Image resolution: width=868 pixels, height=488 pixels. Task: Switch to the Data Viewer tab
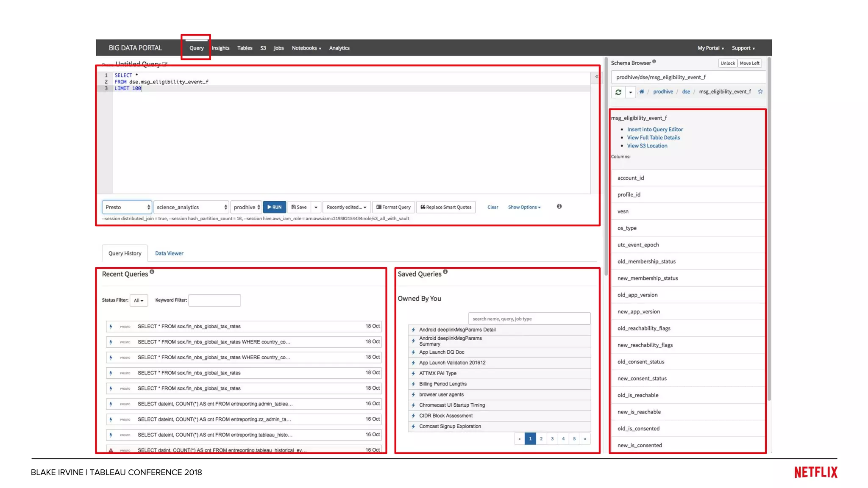pos(169,253)
